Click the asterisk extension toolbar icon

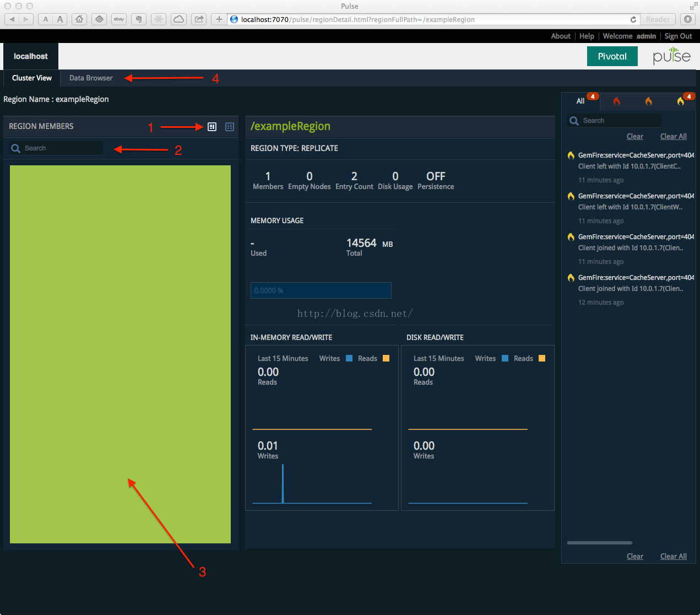[159, 19]
